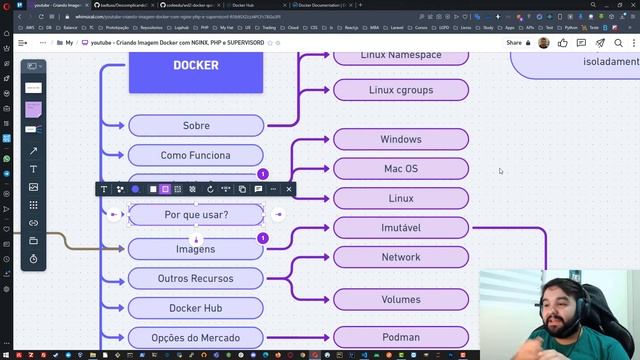Select the Windows node
Screen dimensions: 640x360
point(401,140)
